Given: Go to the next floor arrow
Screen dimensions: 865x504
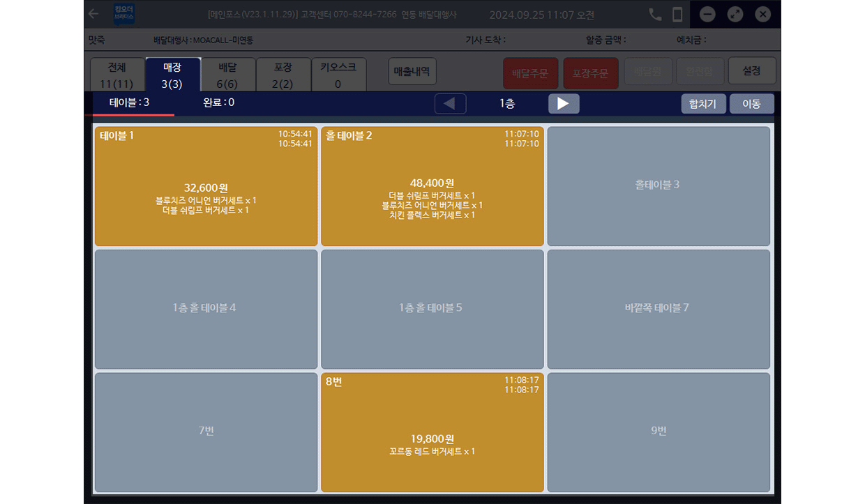Looking at the screenshot, I should point(564,104).
